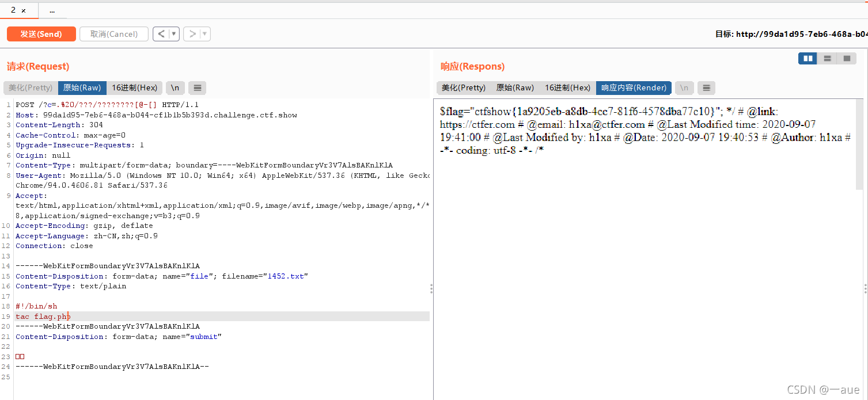This screenshot has width=868, height=400.
Task: Click the Cancel button
Action: (114, 34)
